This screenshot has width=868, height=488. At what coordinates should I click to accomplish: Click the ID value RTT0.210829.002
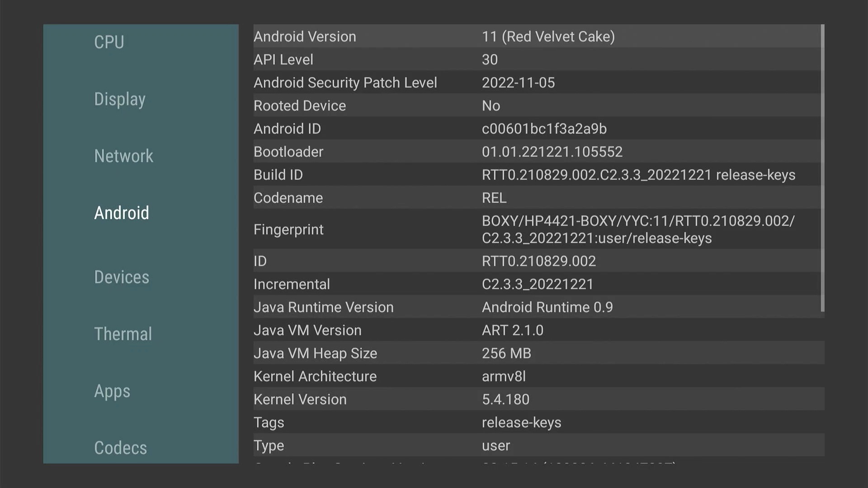point(539,261)
